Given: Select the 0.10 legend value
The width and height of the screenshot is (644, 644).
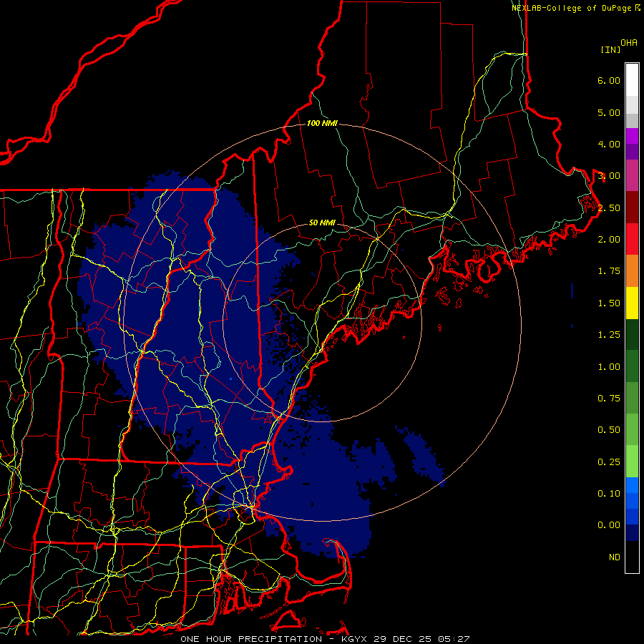Looking at the screenshot, I should (x=609, y=494).
